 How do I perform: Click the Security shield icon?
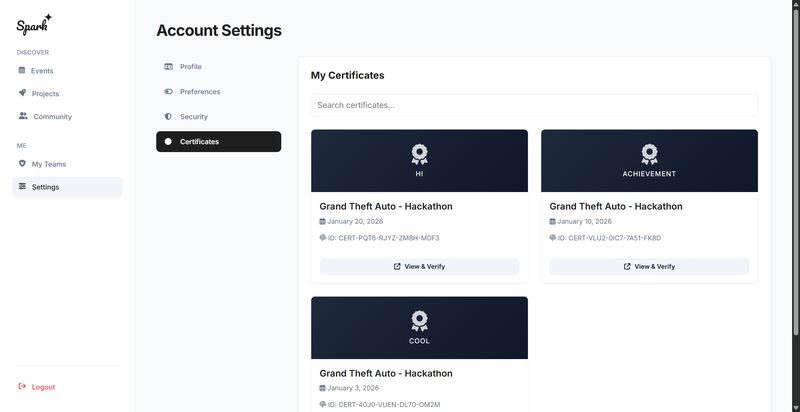coord(168,116)
